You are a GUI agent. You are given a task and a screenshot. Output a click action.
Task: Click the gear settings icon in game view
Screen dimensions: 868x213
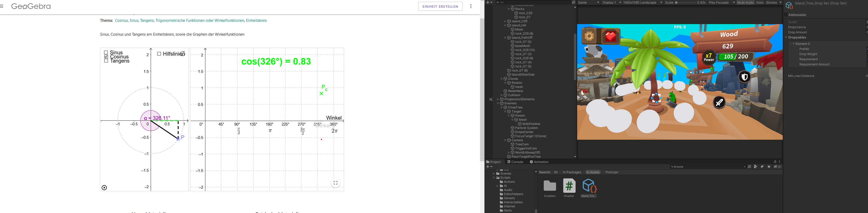point(589,36)
